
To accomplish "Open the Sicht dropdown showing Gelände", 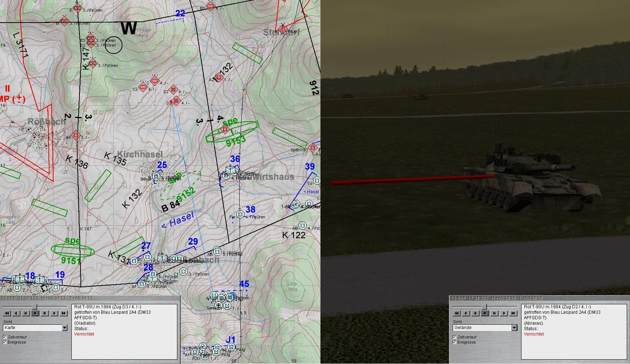I will pos(514,328).
